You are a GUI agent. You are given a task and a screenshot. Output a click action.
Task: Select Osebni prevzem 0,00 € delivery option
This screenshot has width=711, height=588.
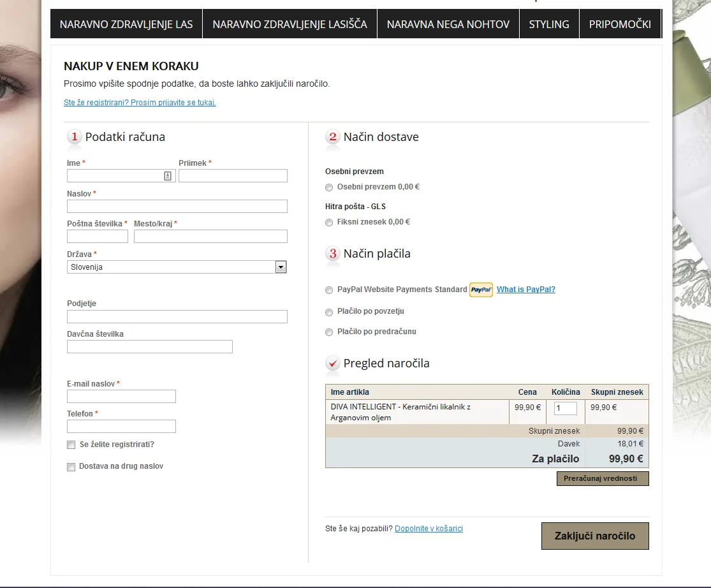pyautogui.click(x=329, y=187)
